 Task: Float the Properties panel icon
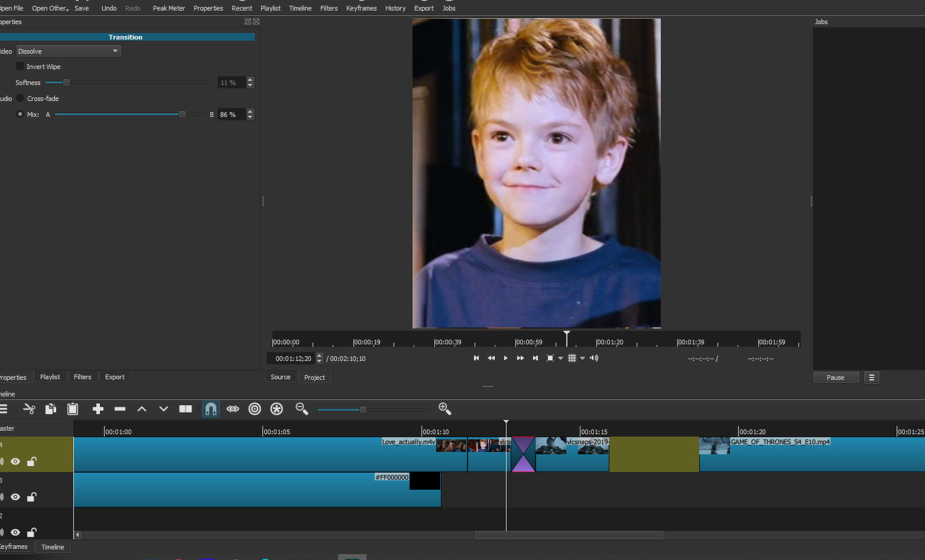click(248, 21)
